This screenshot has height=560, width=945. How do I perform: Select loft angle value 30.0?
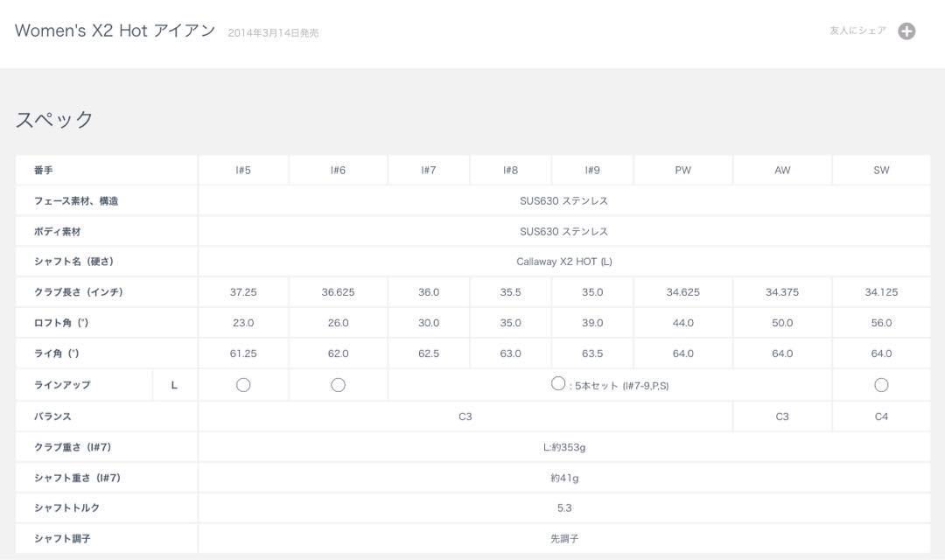429,323
